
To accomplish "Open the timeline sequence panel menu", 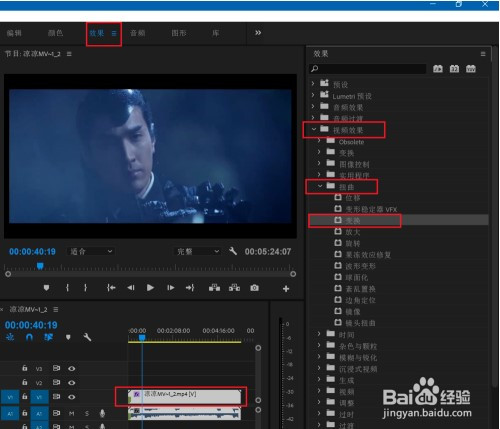I will [x=56, y=310].
